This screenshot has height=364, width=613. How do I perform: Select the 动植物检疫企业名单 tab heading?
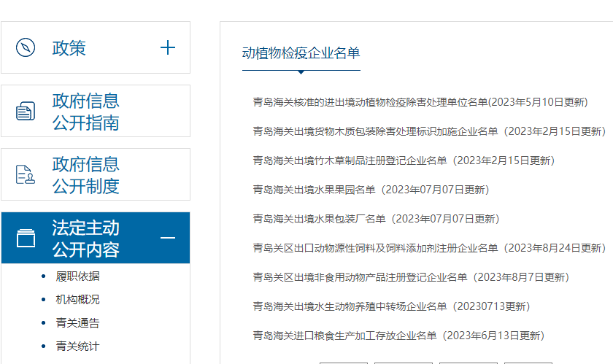coord(301,53)
